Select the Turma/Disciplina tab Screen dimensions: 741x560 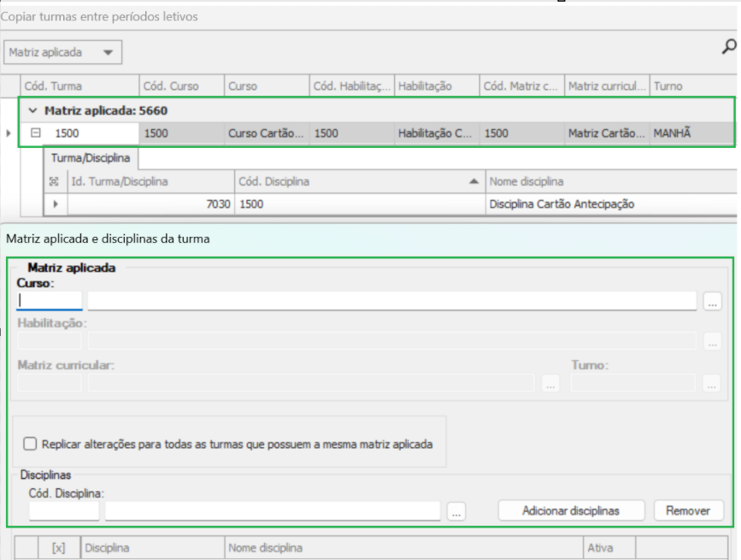91,158
